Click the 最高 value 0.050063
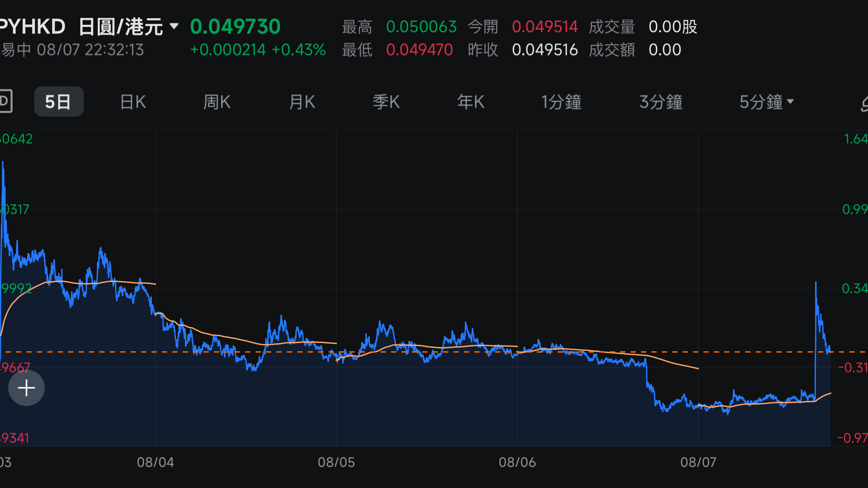 pyautogui.click(x=421, y=27)
